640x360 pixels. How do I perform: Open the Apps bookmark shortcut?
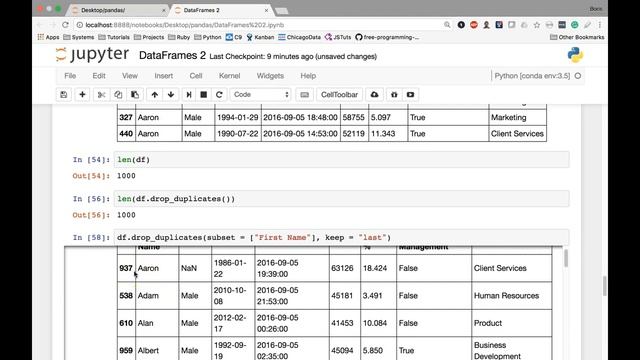pyautogui.click(x=48, y=37)
